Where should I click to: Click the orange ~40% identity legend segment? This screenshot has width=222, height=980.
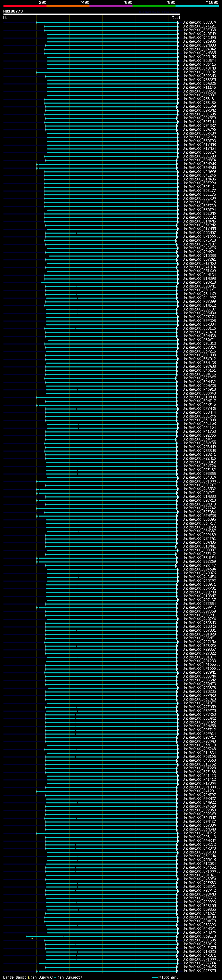(68, 7)
